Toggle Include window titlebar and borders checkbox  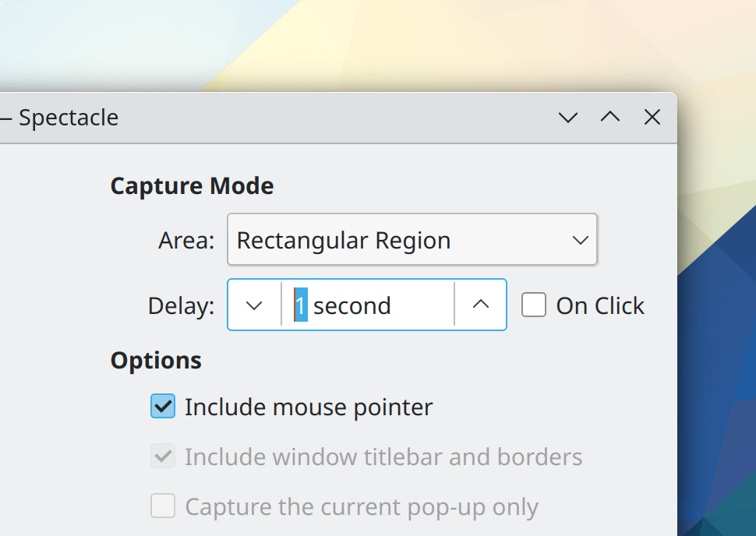click(163, 457)
